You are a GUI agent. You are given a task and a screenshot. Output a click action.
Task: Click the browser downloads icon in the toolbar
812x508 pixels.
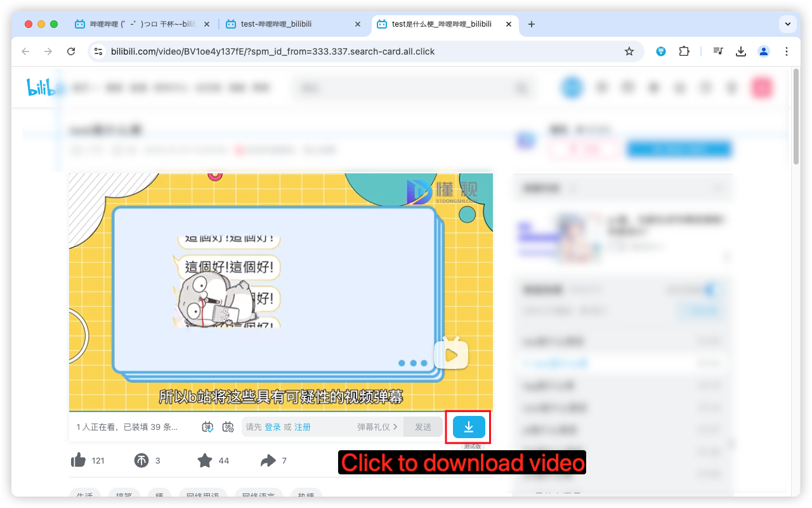(x=741, y=51)
